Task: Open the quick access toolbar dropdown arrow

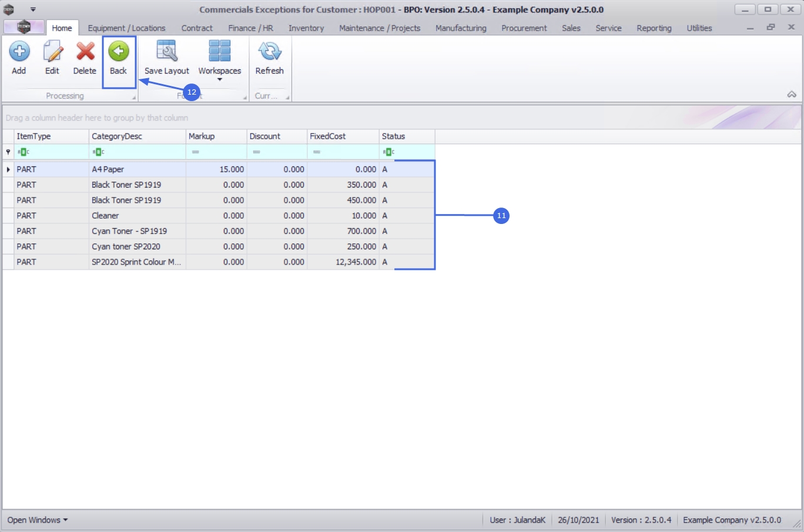Action: click(x=33, y=9)
